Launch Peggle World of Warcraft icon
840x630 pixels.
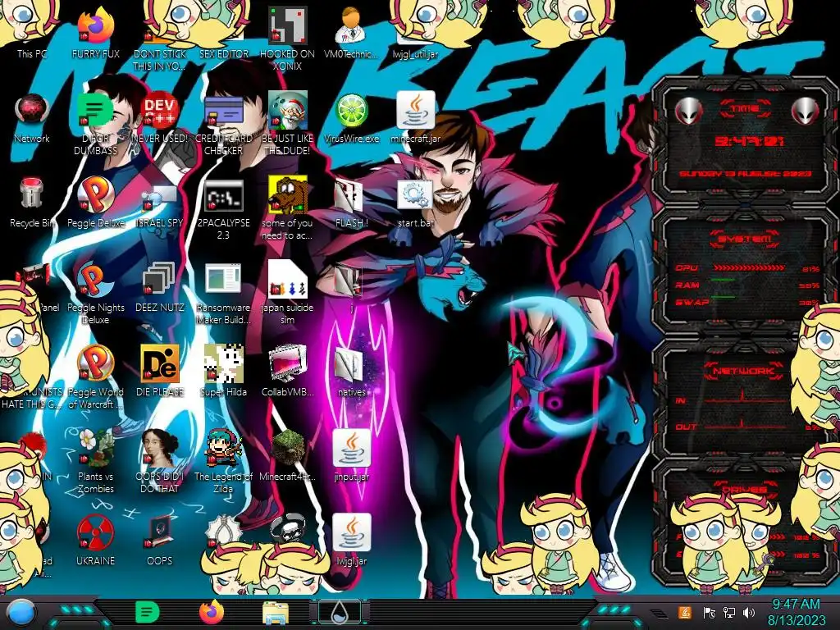[x=95, y=377]
